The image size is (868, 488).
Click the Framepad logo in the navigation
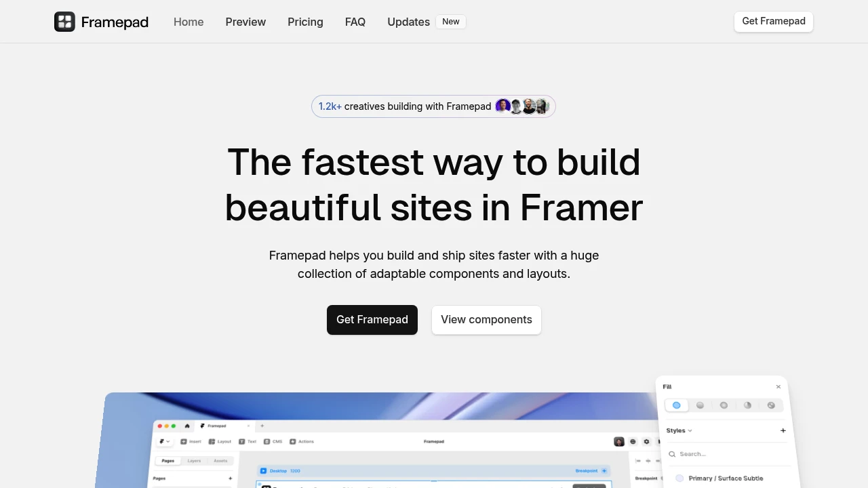click(101, 22)
